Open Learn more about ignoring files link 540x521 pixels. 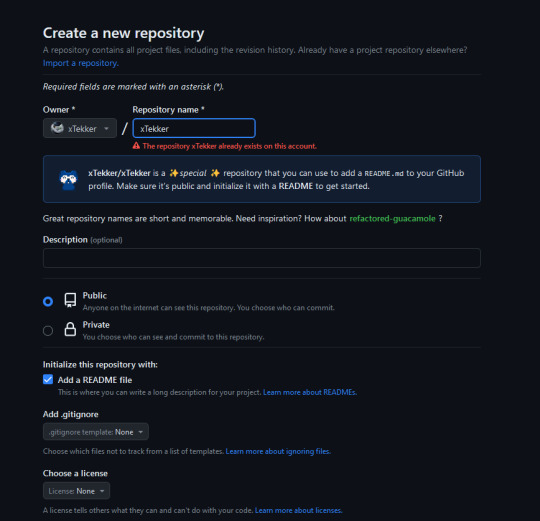pos(278,451)
